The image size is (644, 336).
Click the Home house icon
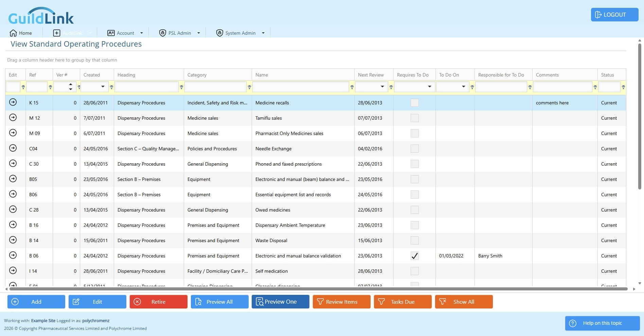coord(13,33)
